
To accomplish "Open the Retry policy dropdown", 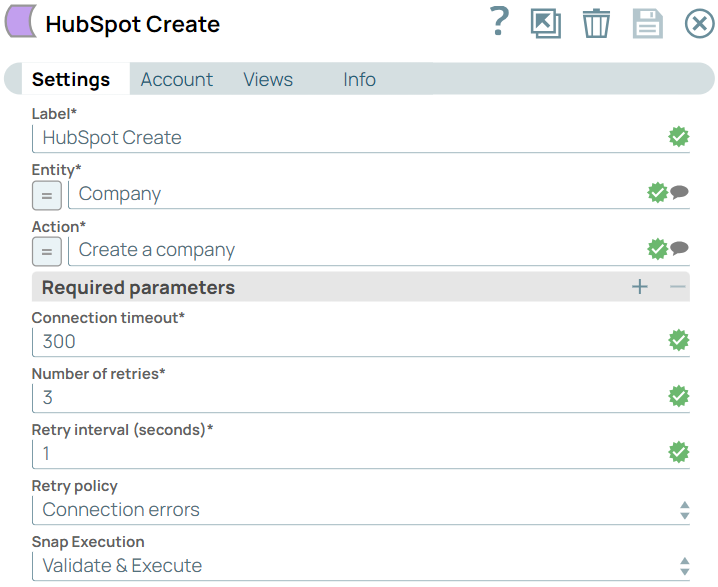I will 361,510.
